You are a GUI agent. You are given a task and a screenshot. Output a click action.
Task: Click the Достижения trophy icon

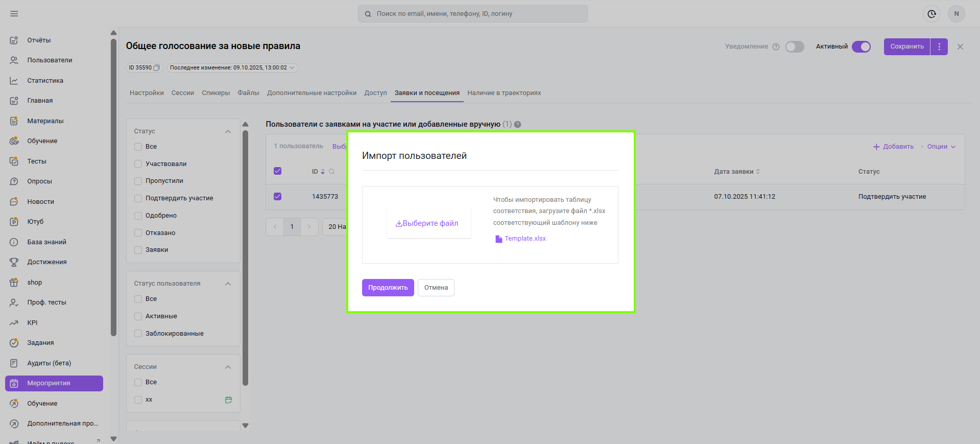tap(14, 262)
